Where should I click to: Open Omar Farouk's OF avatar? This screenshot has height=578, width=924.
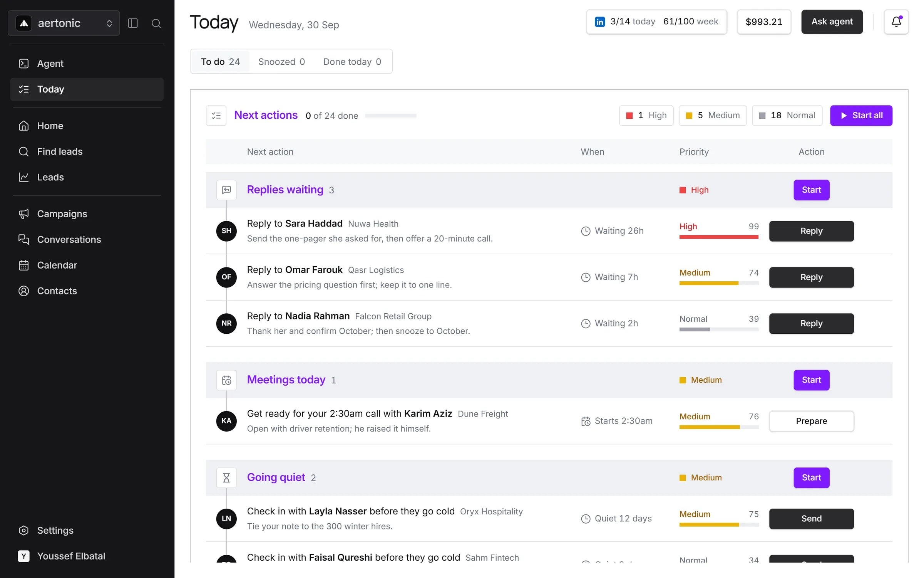pyautogui.click(x=226, y=277)
